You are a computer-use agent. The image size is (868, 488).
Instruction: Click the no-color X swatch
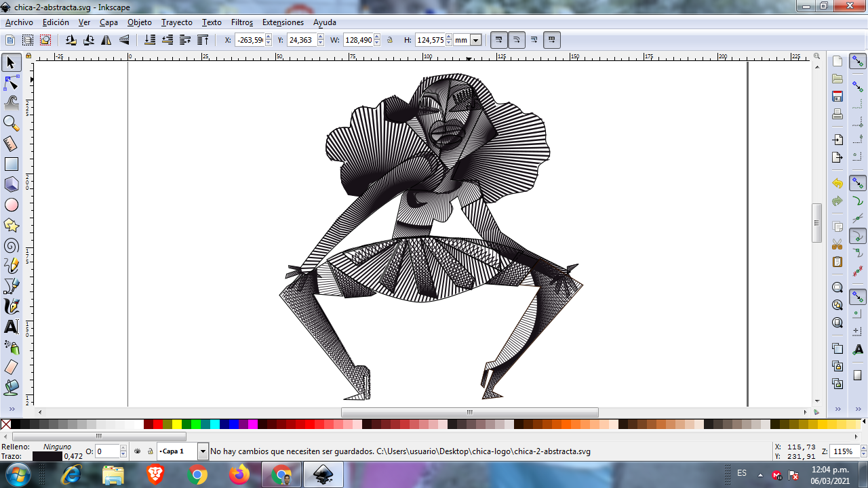coord(5,424)
